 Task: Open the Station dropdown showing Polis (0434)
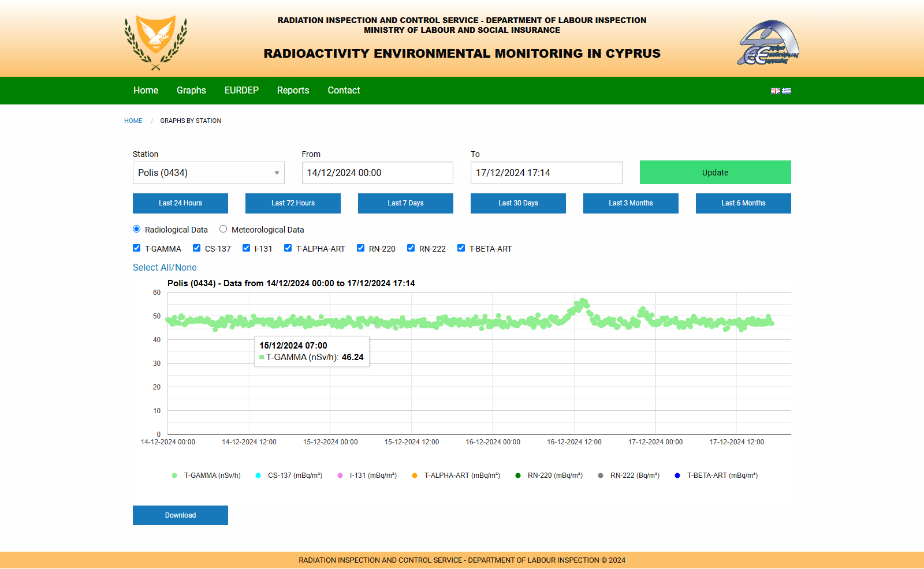[208, 173]
